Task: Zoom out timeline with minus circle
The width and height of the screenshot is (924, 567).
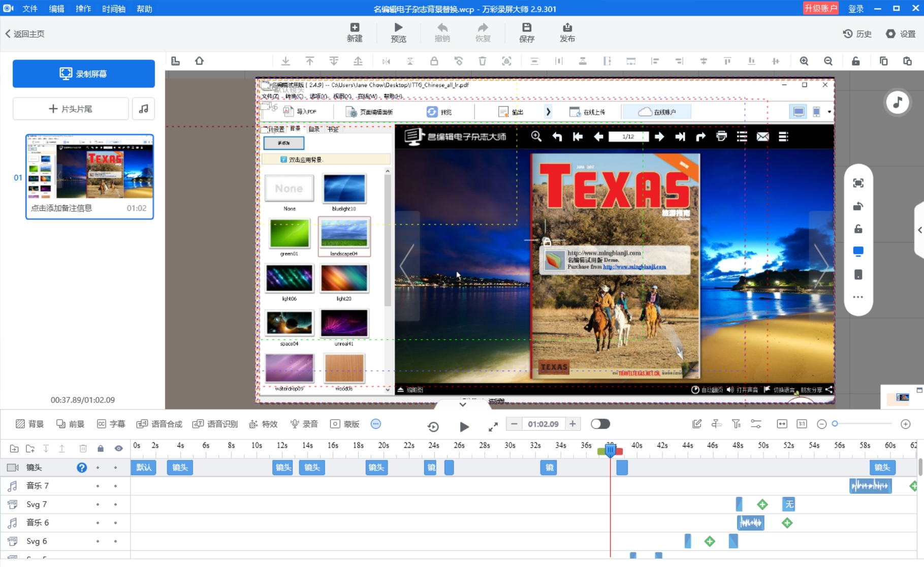Action: tap(821, 424)
